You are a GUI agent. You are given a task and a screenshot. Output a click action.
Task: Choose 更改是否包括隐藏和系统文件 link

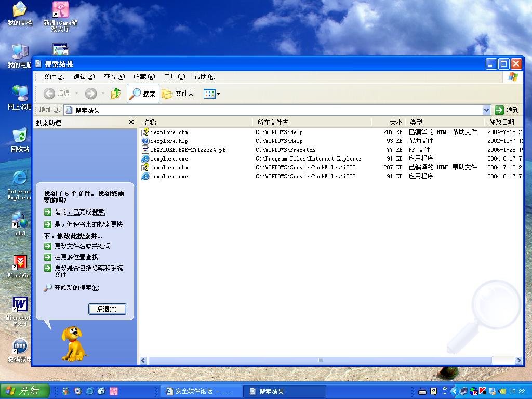pyautogui.click(x=88, y=271)
